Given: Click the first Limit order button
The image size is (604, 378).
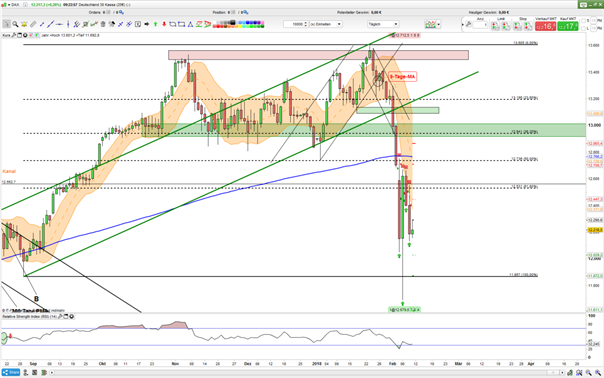Looking at the screenshot, I should [495, 26].
